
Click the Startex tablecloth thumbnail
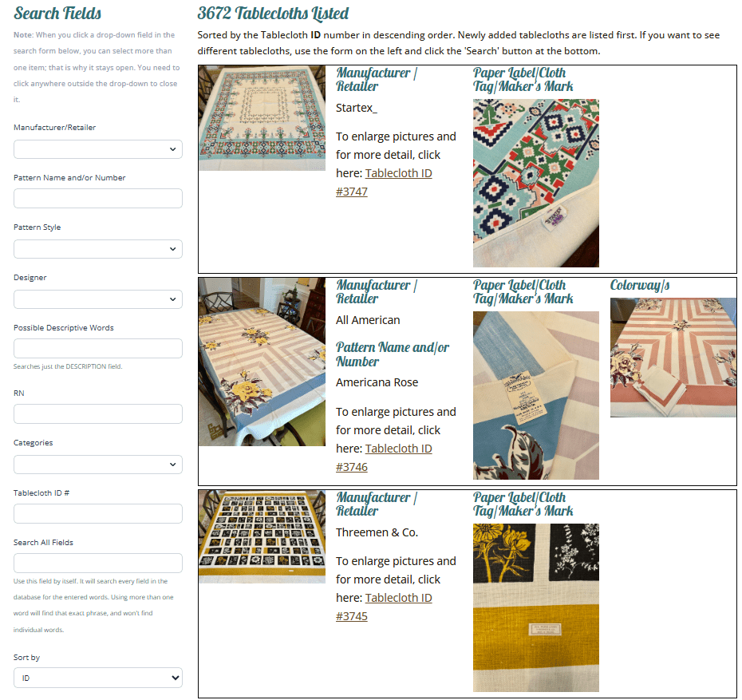click(x=262, y=117)
